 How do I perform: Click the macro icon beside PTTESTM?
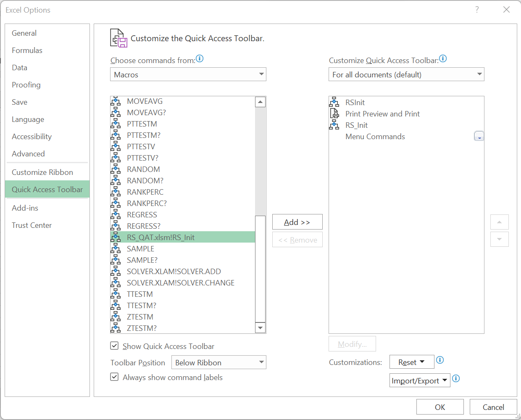pyautogui.click(x=115, y=124)
